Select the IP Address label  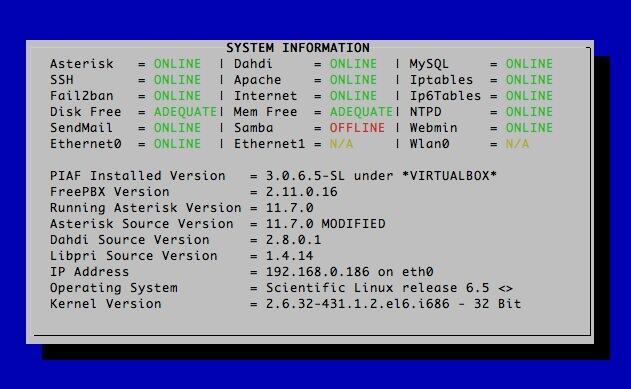click(89, 272)
